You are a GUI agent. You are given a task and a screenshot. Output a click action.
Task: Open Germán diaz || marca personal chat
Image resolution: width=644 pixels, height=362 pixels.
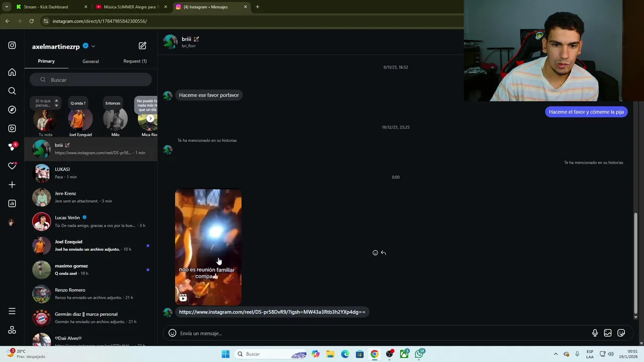[x=91, y=318]
